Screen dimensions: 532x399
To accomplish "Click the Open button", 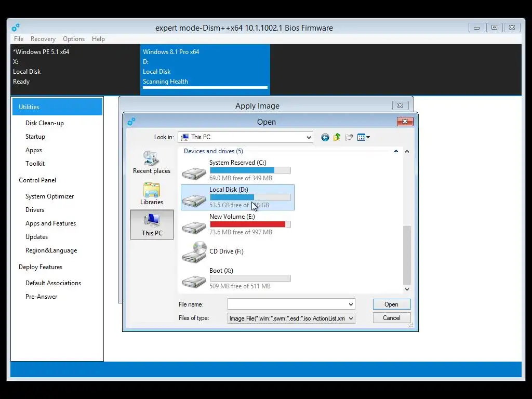I will (392, 304).
